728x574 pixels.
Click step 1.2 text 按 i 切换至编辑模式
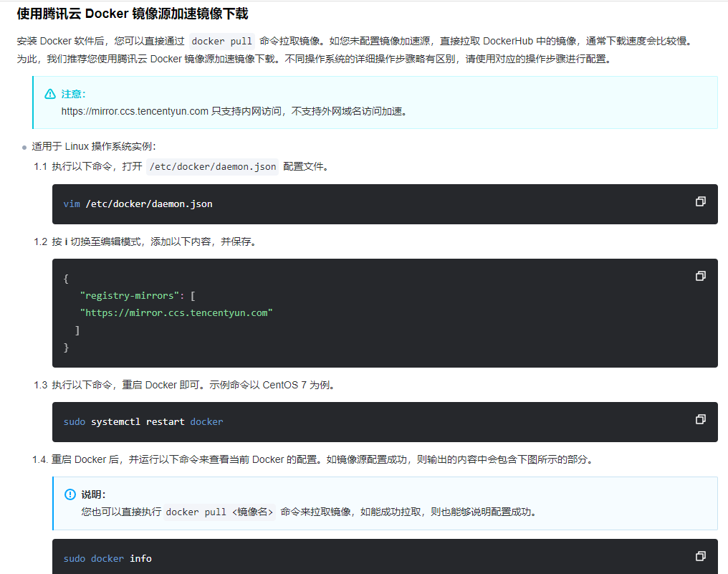pos(96,242)
